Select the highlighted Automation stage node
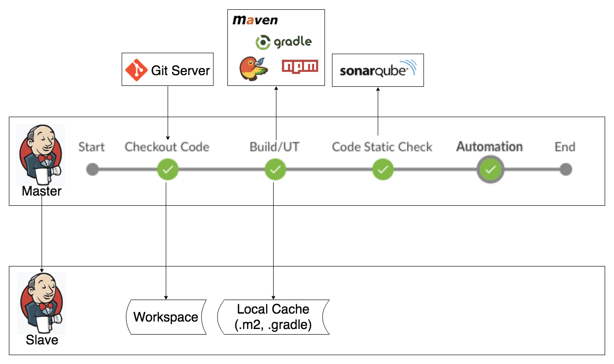This screenshot has width=614, height=364. coord(490,169)
